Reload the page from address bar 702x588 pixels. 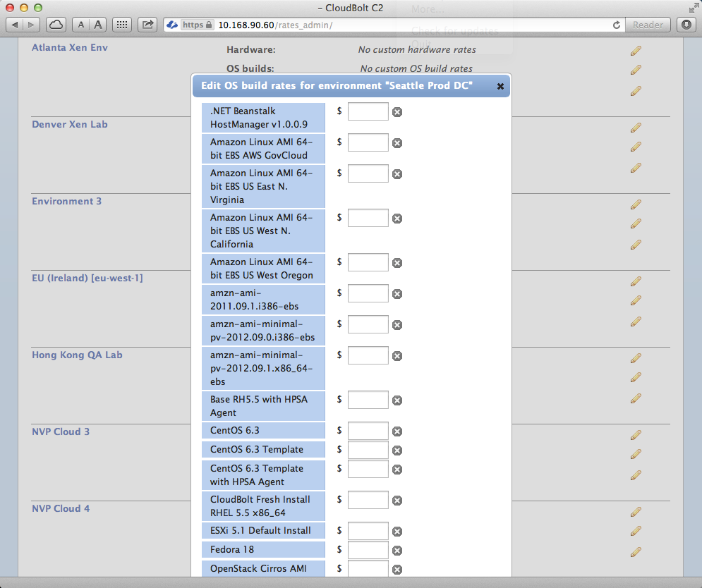click(x=617, y=25)
